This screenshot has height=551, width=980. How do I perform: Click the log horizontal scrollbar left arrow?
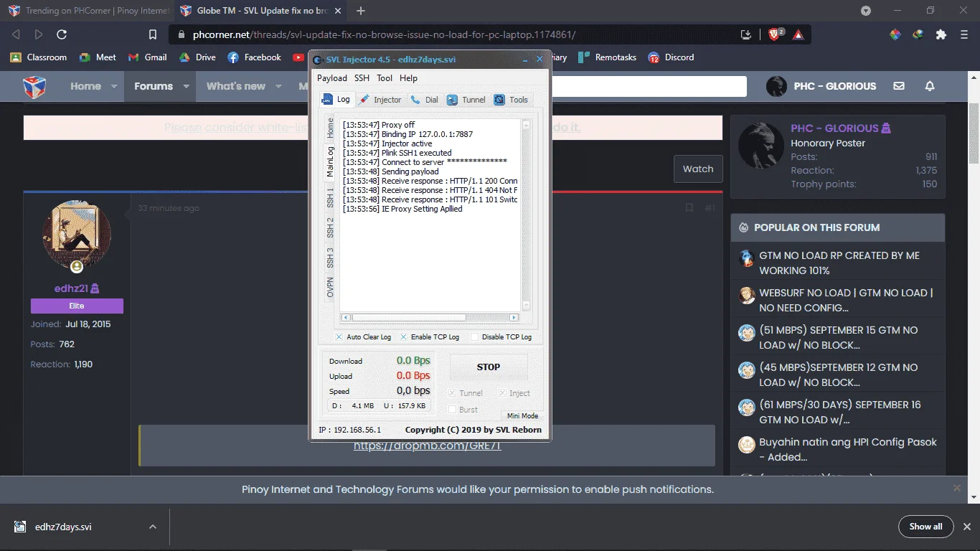tap(346, 317)
